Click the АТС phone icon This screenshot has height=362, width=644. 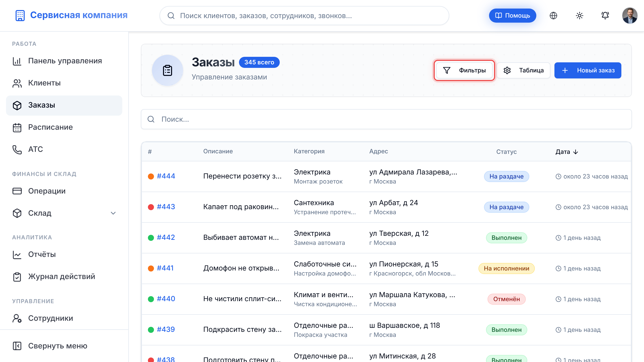click(17, 150)
